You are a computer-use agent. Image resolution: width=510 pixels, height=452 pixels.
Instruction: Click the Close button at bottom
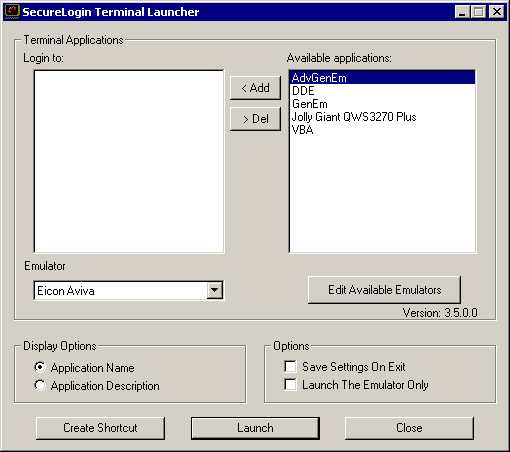tap(409, 428)
